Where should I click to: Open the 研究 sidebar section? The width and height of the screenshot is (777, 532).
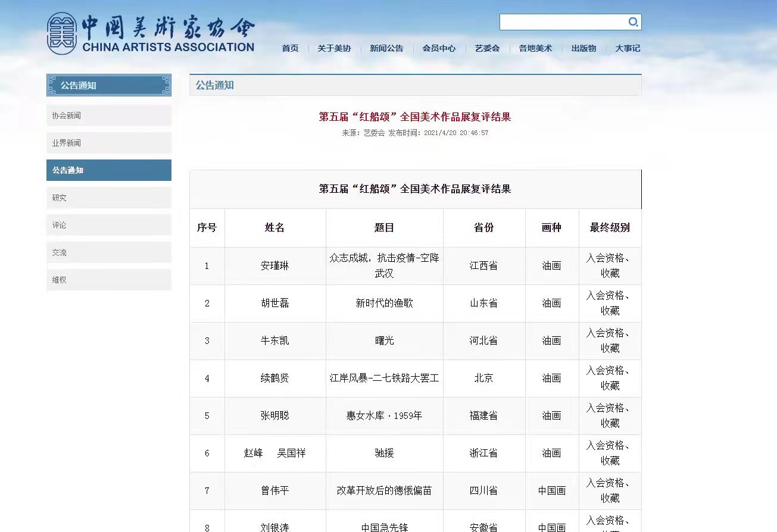109,198
